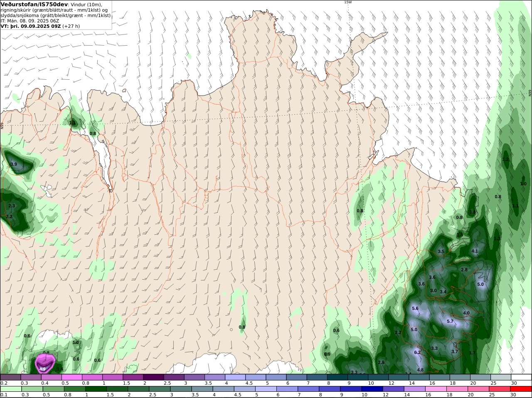This screenshot has height=398, width=532.
Task: Click the precipitation value 3.7 on the map
Action: (x=455, y=352)
